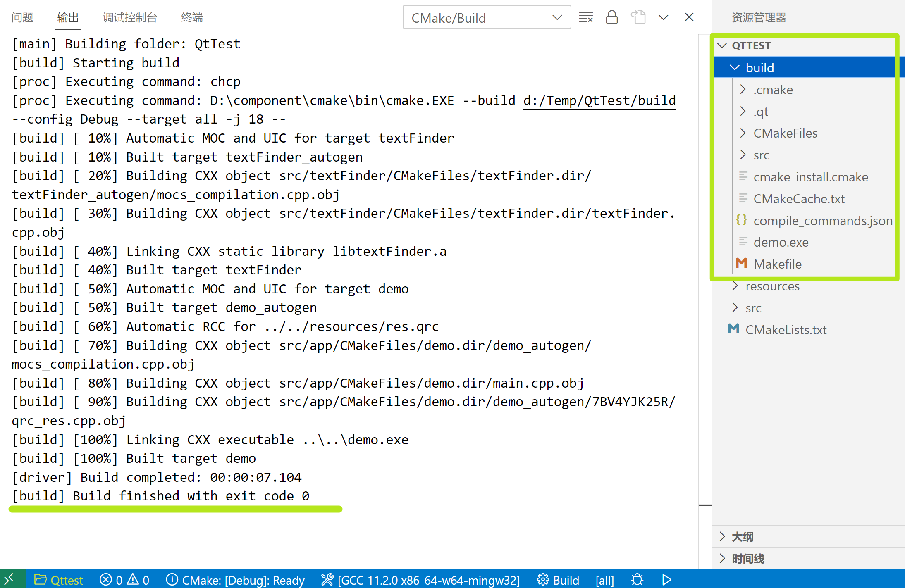
Task: Switch to the 问题 tab
Action: coord(22,17)
